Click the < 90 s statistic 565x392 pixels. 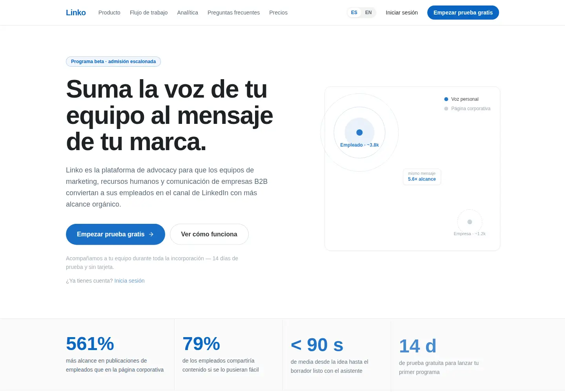(317, 345)
